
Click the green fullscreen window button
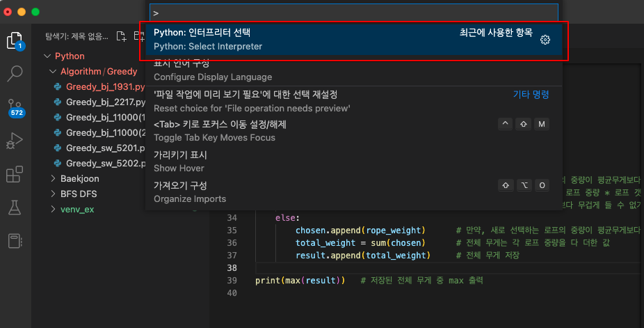[x=35, y=12]
